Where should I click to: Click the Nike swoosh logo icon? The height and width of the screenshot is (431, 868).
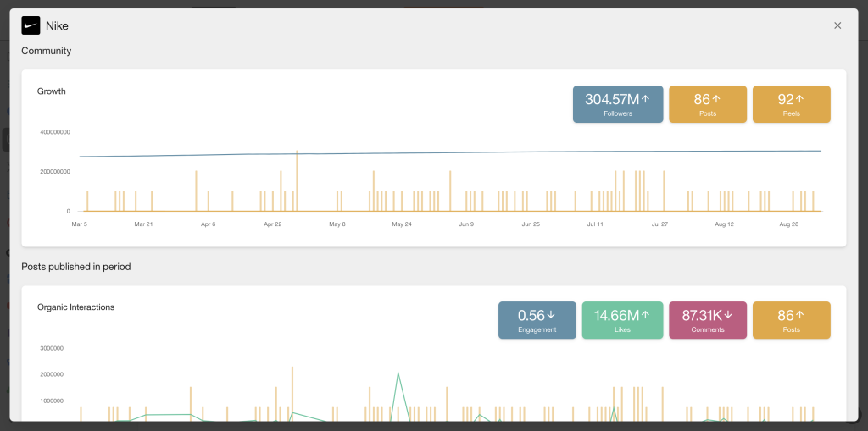pyautogui.click(x=31, y=25)
